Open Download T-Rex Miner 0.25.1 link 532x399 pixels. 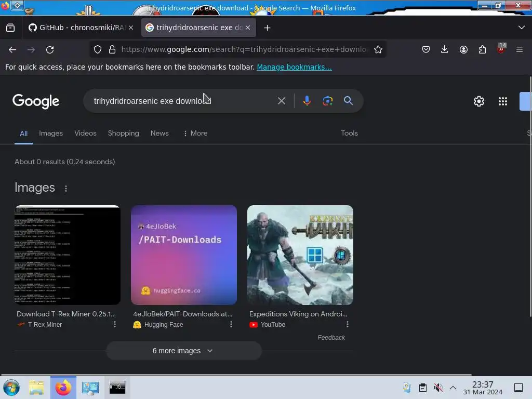[x=66, y=314]
